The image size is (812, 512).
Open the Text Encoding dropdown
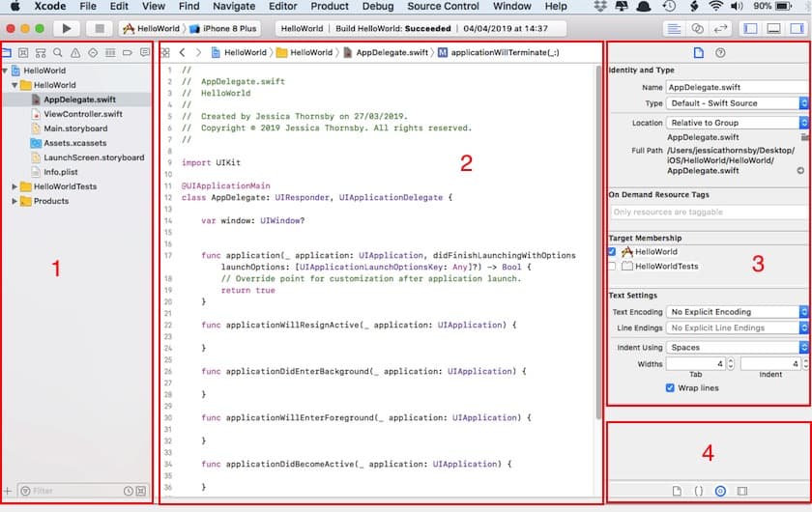click(x=737, y=312)
